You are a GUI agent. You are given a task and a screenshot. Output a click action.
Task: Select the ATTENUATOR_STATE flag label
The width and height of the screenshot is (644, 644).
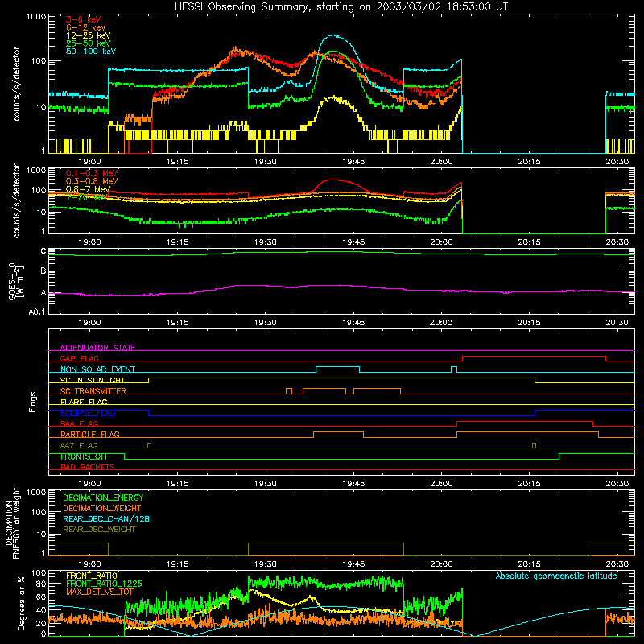[97, 348]
